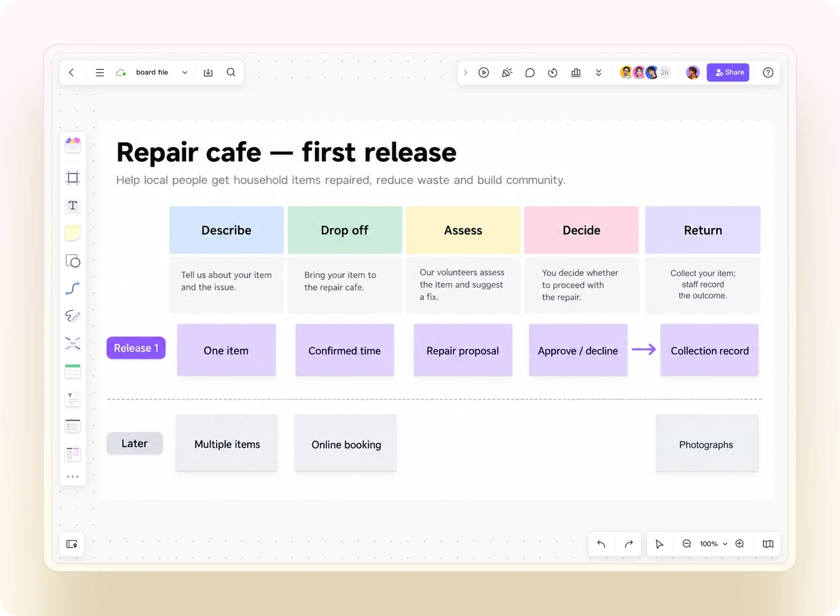Select the Repair proposal sticky note

click(x=463, y=350)
